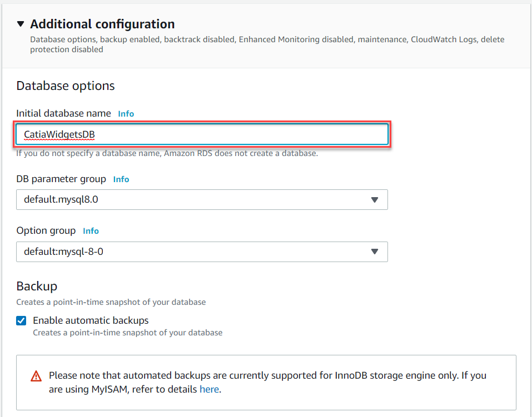Click the 'Initial database name' field label

pyautogui.click(x=63, y=113)
